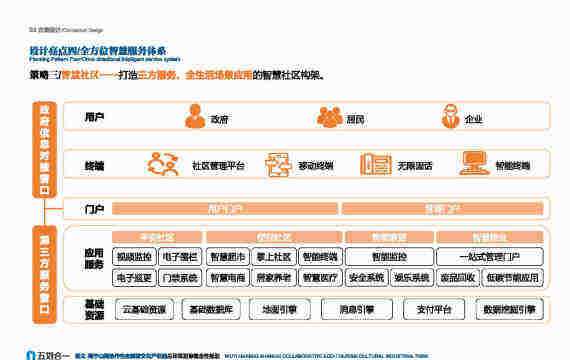The image size is (570, 360).
Task: Click the 政府 person icon
Action: 195,116
